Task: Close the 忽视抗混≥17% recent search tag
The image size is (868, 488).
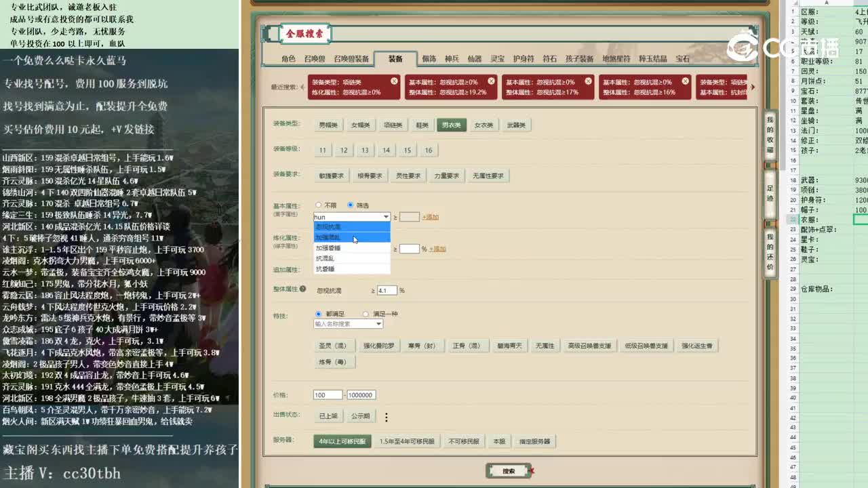Action: (x=587, y=81)
